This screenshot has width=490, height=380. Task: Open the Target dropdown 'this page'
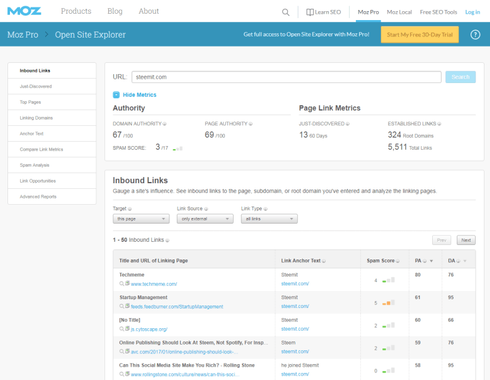[x=141, y=219]
